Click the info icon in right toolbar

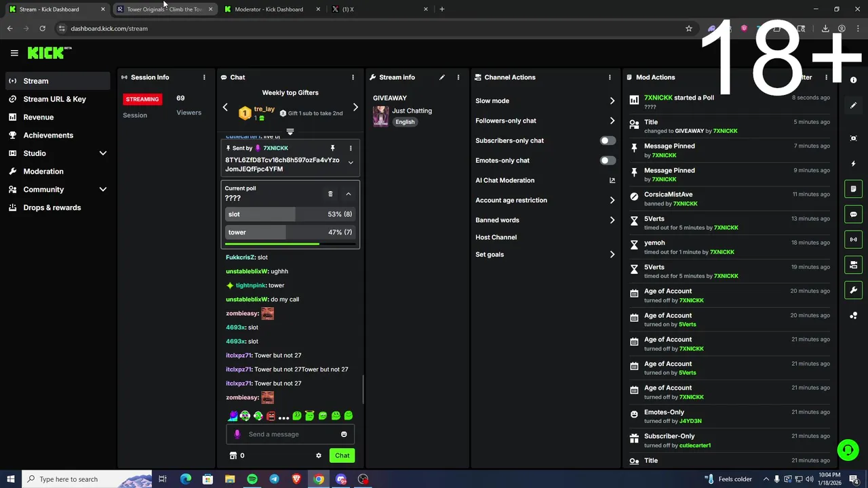point(854,80)
